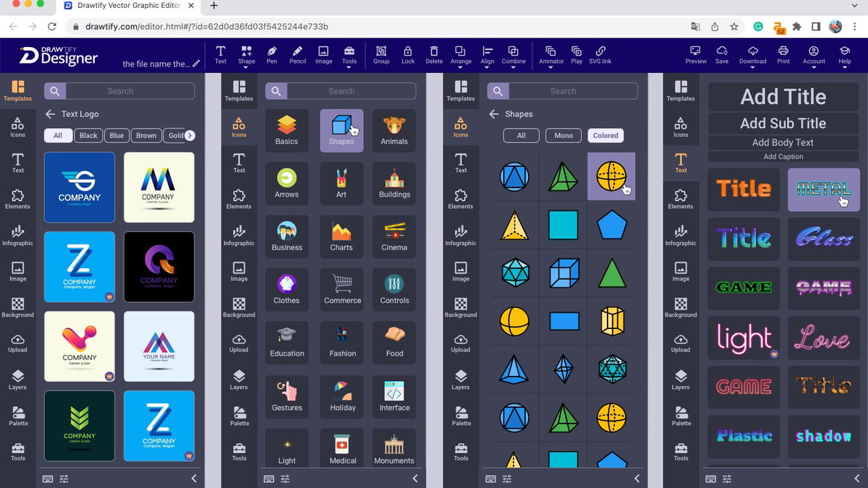868x488 pixels.
Task: Click the shapes Search input field
Action: [x=571, y=90]
